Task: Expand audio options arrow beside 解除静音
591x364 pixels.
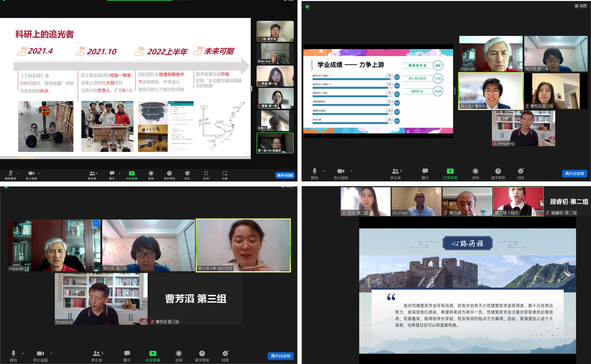Action: coord(18,173)
